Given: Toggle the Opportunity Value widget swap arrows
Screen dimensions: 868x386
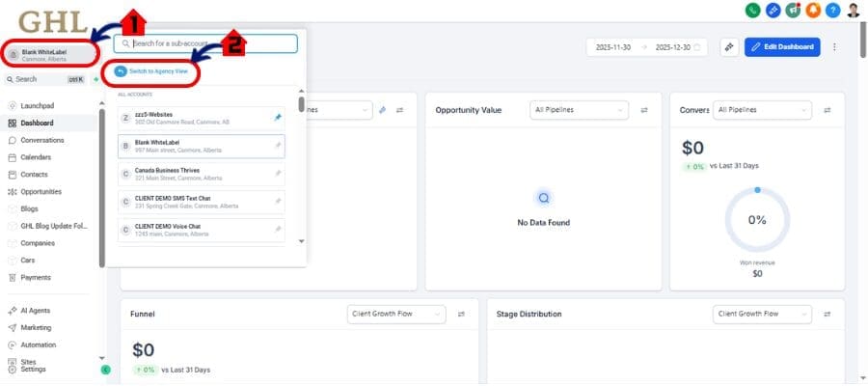Looking at the screenshot, I should (x=644, y=110).
